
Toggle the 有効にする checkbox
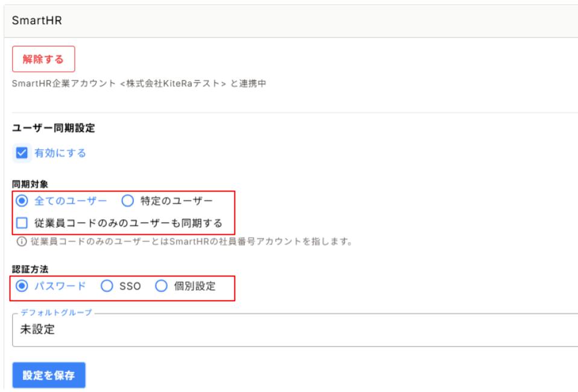[x=22, y=153]
